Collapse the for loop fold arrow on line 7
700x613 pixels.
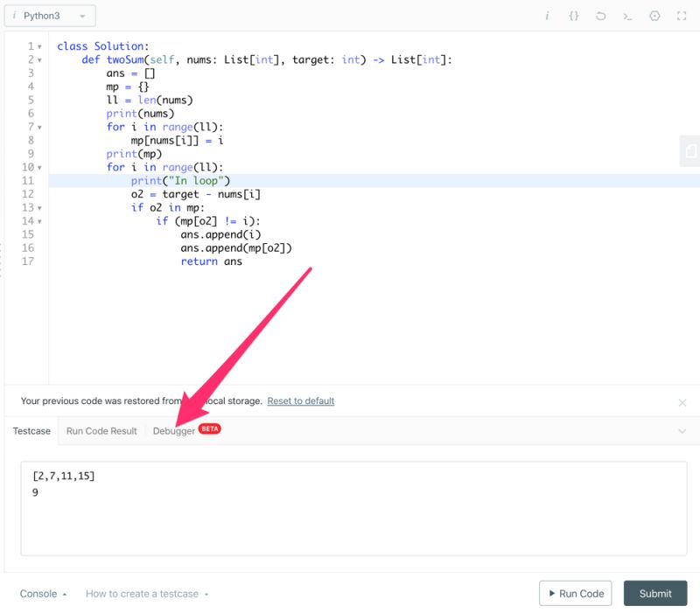(x=39, y=127)
